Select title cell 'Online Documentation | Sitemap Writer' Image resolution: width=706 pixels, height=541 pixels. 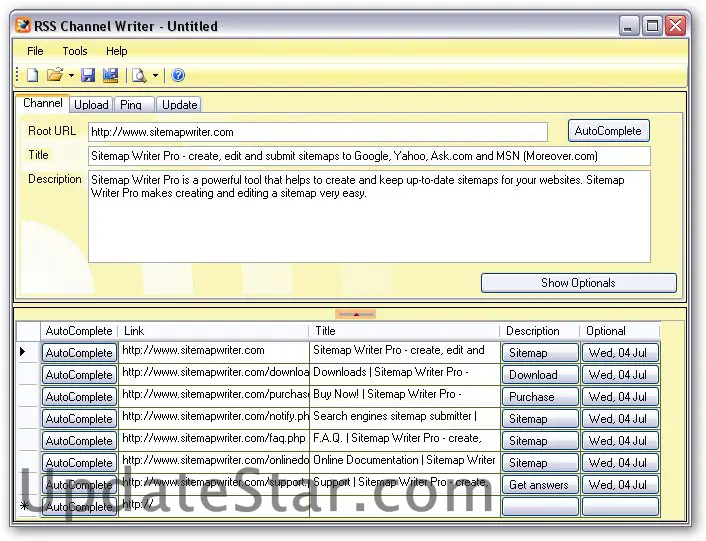tap(405, 462)
